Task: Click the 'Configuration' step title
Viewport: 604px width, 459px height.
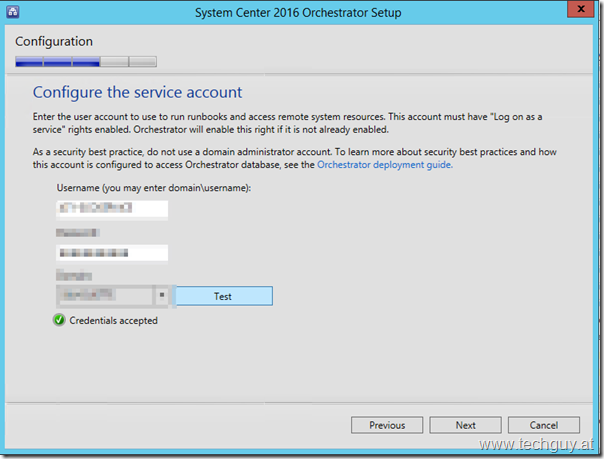Action: 54,41
